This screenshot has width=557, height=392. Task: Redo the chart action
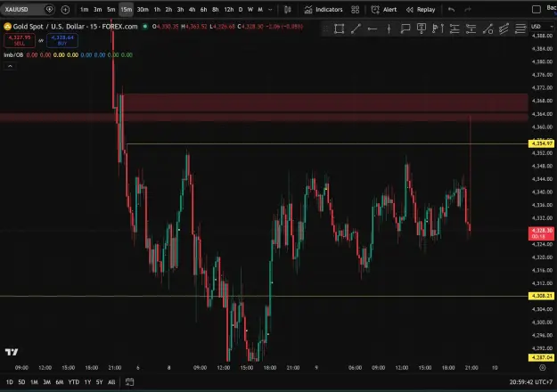(x=468, y=10)
